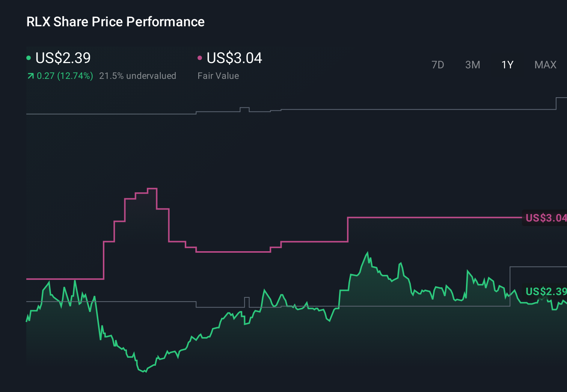Click the green upward trend arrow icon
Viewport: 567px width, 392px height.
tap(30, 75)
